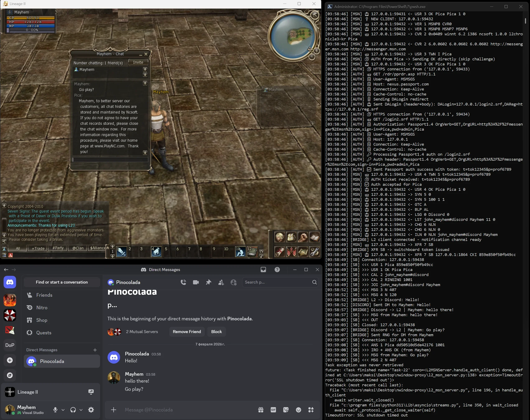The height and width of the screenshot is (420, 530).
Task: Open Friends in Discord sidebar
Action: (62, 295)
